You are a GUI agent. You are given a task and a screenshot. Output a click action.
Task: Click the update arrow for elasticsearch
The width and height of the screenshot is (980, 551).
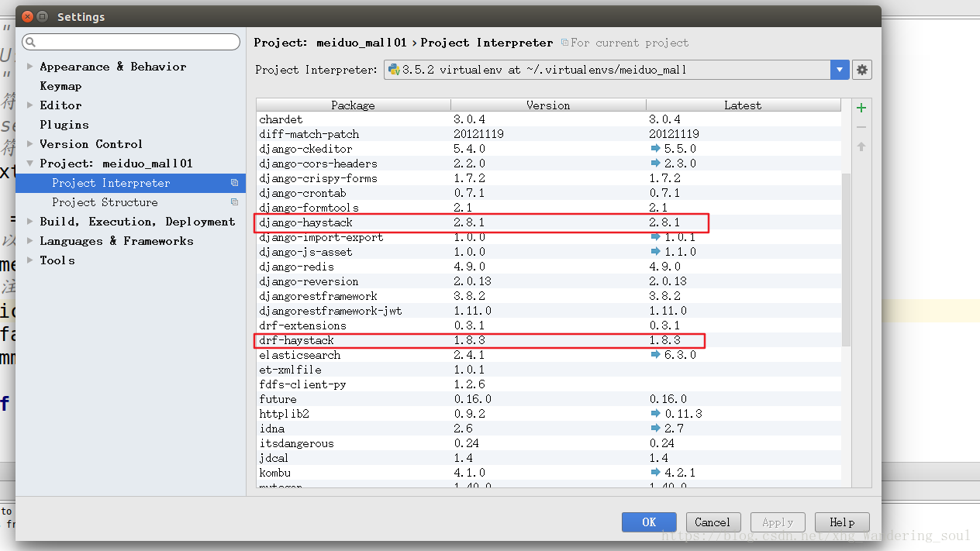pyautogui.click(x=656, y=355)
